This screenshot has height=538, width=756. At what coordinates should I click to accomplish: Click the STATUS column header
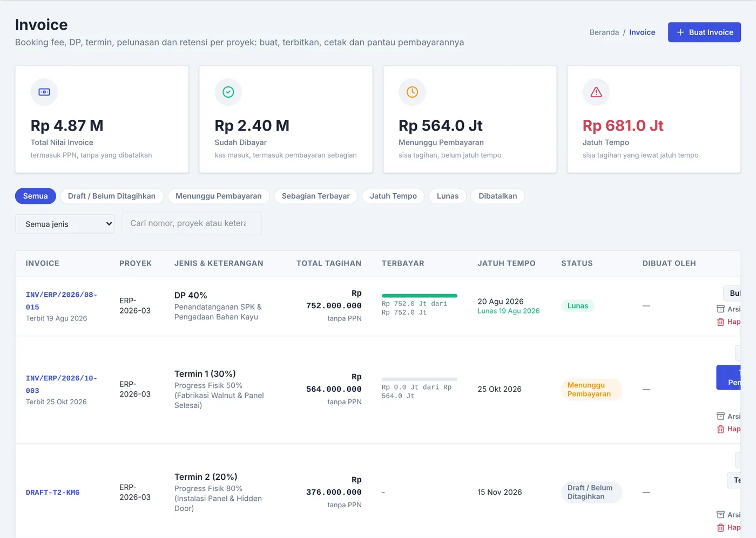pos(577,263)
